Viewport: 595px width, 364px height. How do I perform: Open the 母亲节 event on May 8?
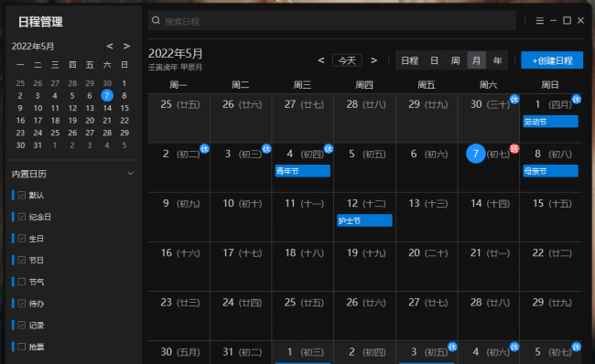tap(550, 171)
